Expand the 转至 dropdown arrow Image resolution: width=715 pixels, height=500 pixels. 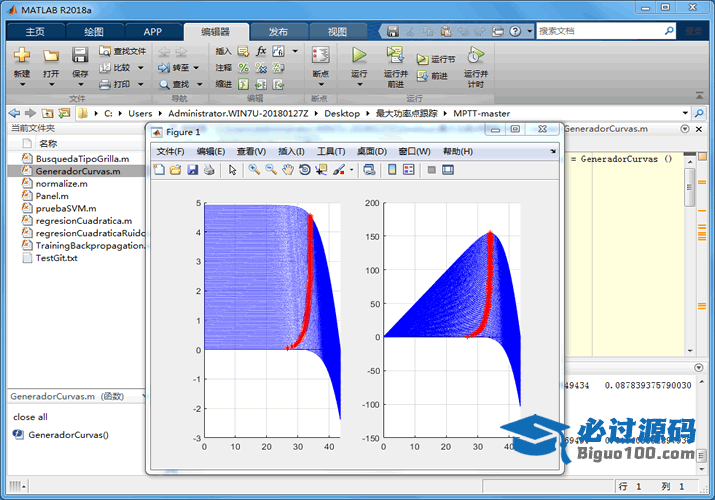(x=197, y=68)
